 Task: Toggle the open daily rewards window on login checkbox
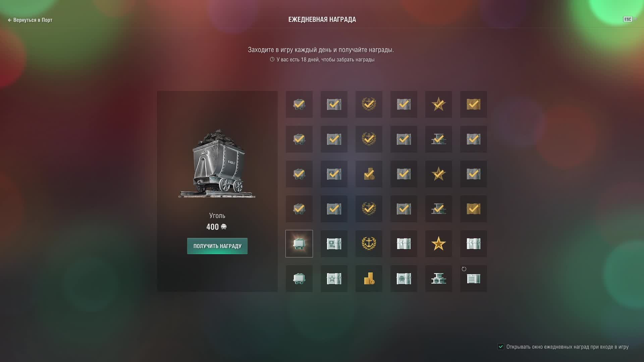[x=500, y=347]
